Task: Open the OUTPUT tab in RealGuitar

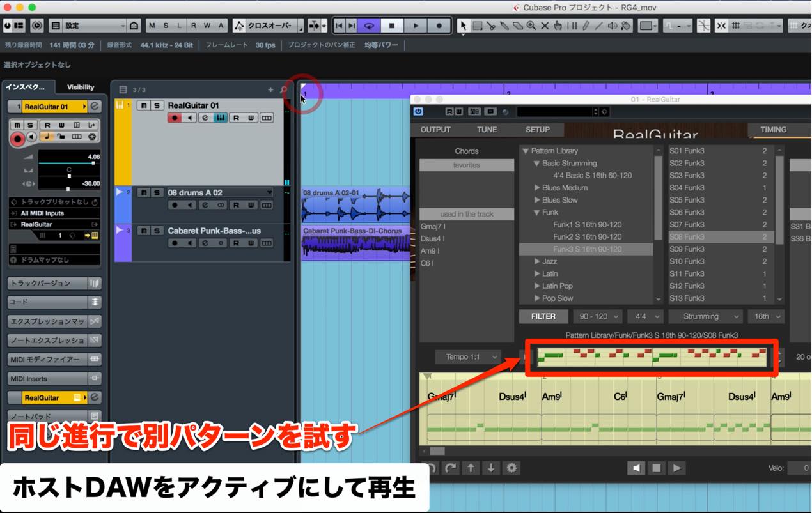Action: coord(435,130)
